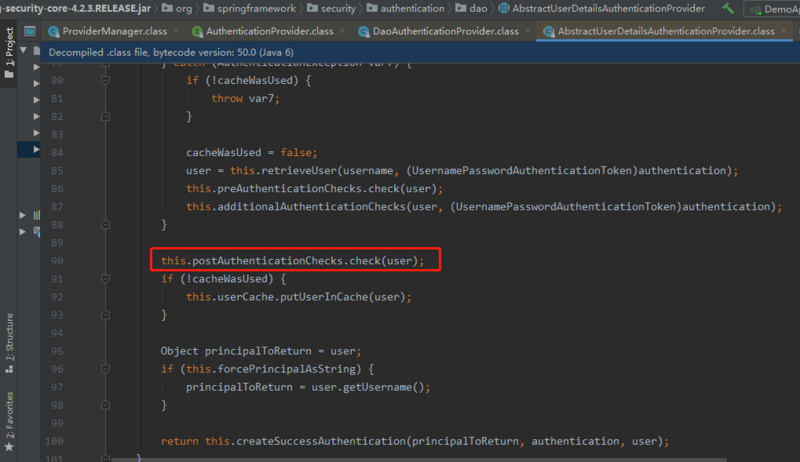
Task: Open the Structure tool window button
Action: tap(9, 343)
